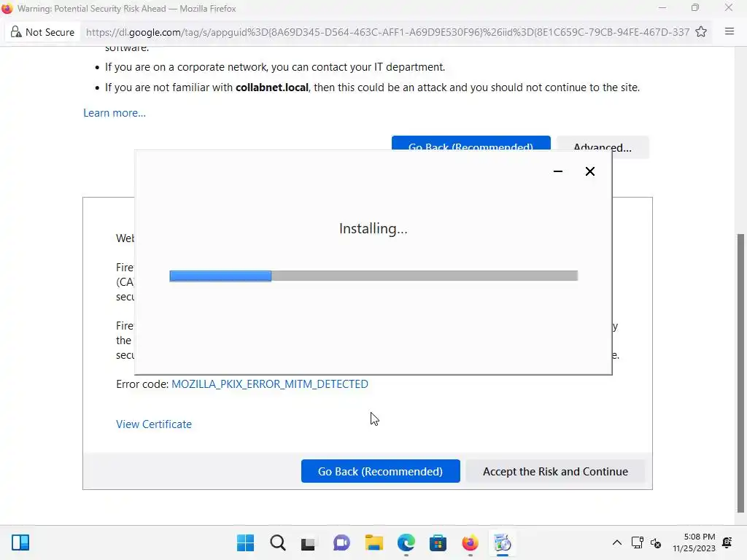Click Accept the Risk and Continue
Image resolution: width=747 pixels, height=560 pixels.
555,471
